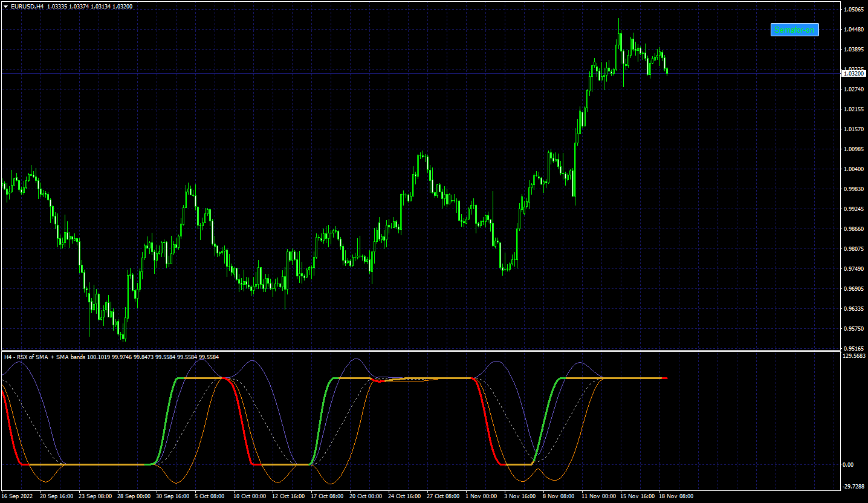Click the 0.98660 price axis label
Viewport: 868px width, 503px height.
coord(853,229)
